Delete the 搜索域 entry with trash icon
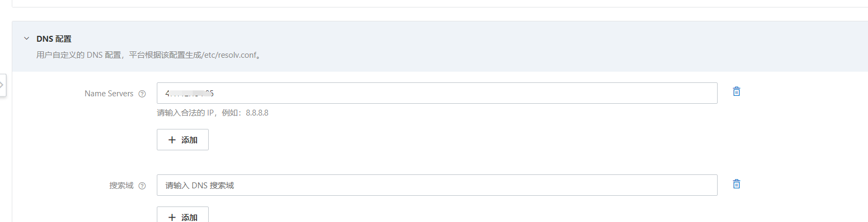868x222 pixels. click(736, 184)
